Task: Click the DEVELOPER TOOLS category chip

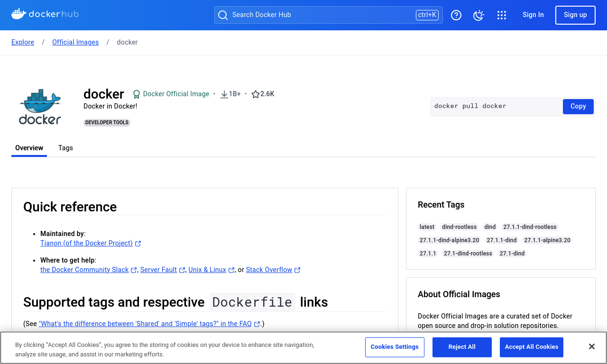Action: click(107, 122)
